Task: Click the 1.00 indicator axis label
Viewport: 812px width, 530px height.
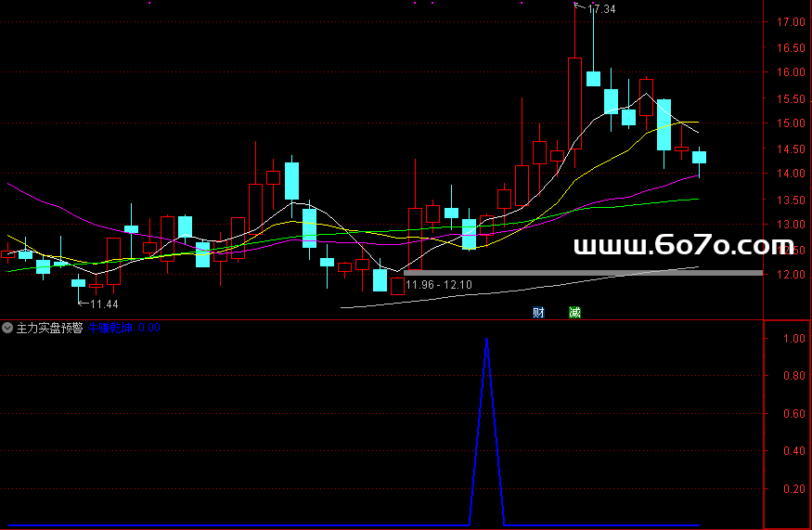Action: (x=793, y=340)
